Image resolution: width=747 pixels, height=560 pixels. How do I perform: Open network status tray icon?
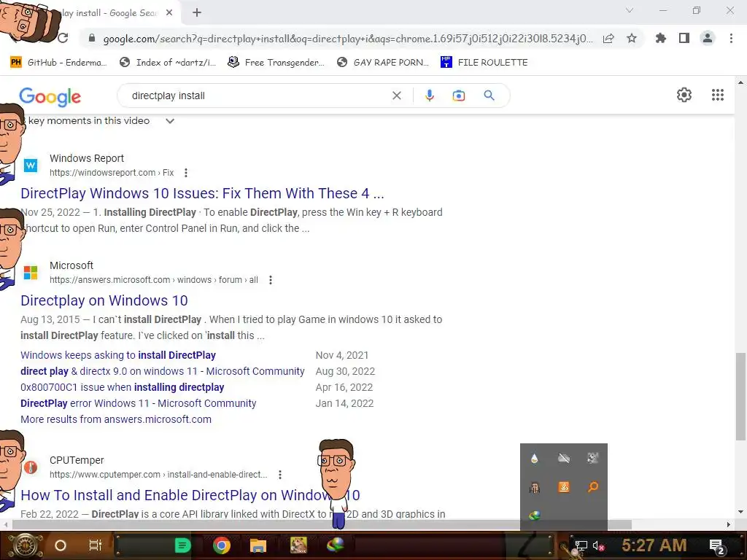pos(581,545)
